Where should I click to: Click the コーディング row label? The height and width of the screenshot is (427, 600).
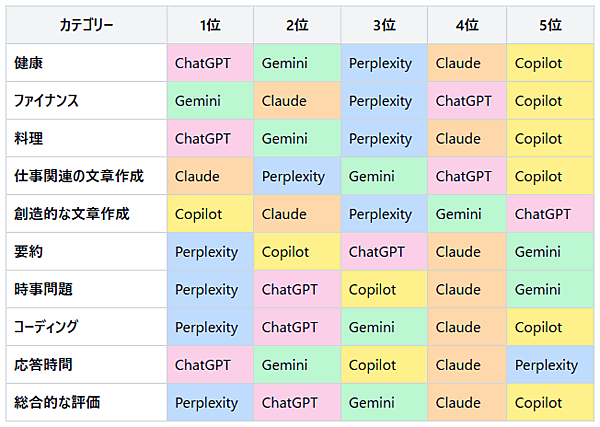click(x=47, y=327)
